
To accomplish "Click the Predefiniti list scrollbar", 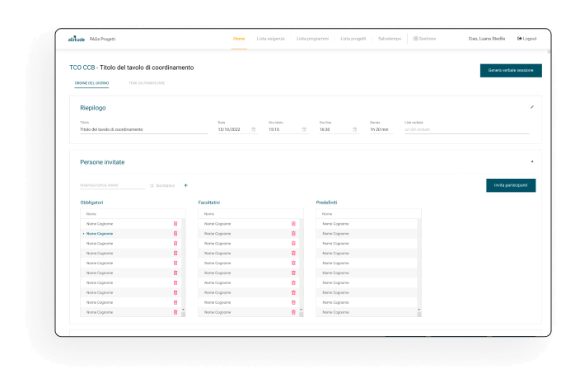I will pos(419,264).
